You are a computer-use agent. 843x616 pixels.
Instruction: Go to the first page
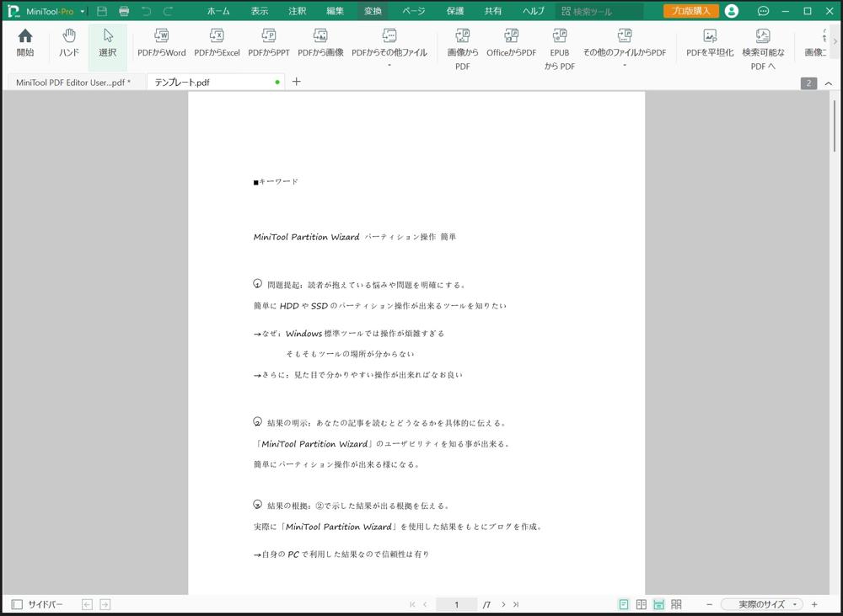pyautogui.click(x=412, y=605)
